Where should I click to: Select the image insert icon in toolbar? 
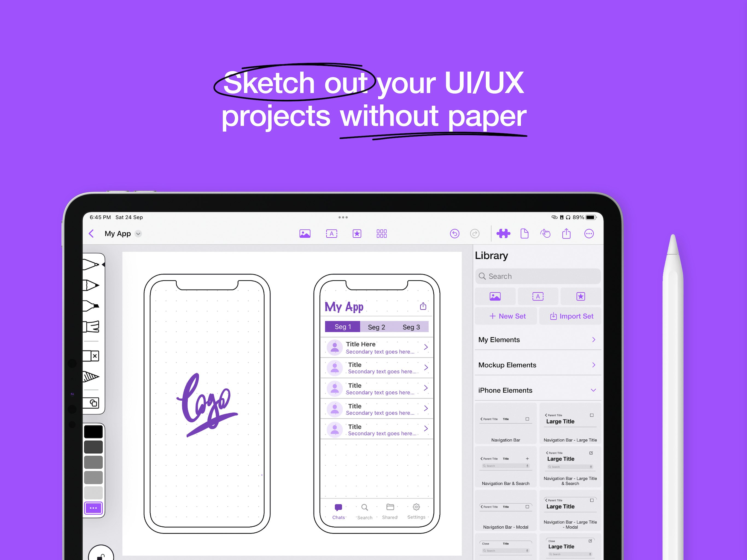pyautogui.click(x=305, y=234)
